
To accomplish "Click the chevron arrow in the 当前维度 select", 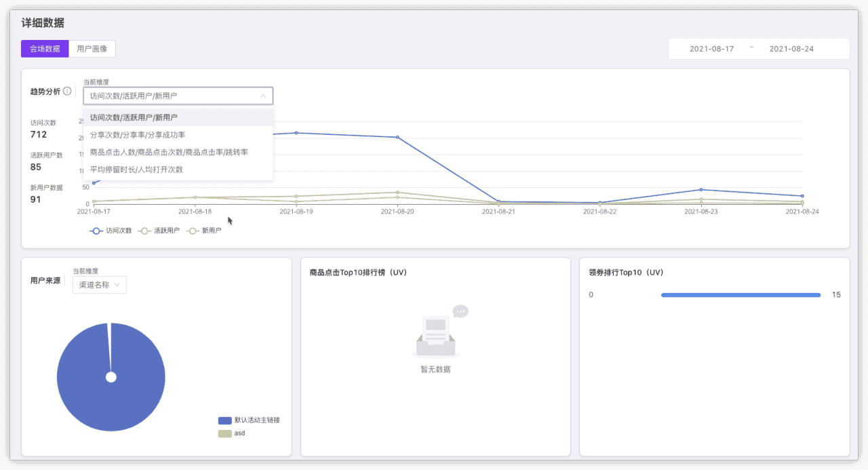I will pyautogui.click(x=263, y=96).
